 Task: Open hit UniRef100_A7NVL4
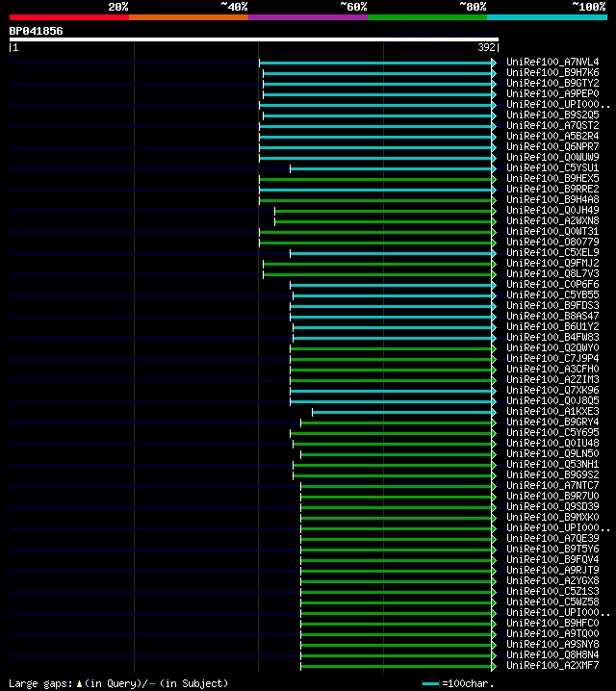point(552,63)
